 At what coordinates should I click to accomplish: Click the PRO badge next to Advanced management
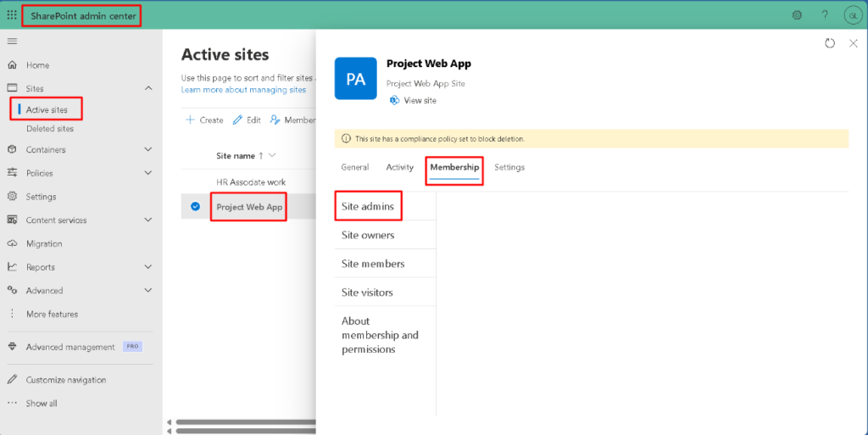(x=132, y=347)
